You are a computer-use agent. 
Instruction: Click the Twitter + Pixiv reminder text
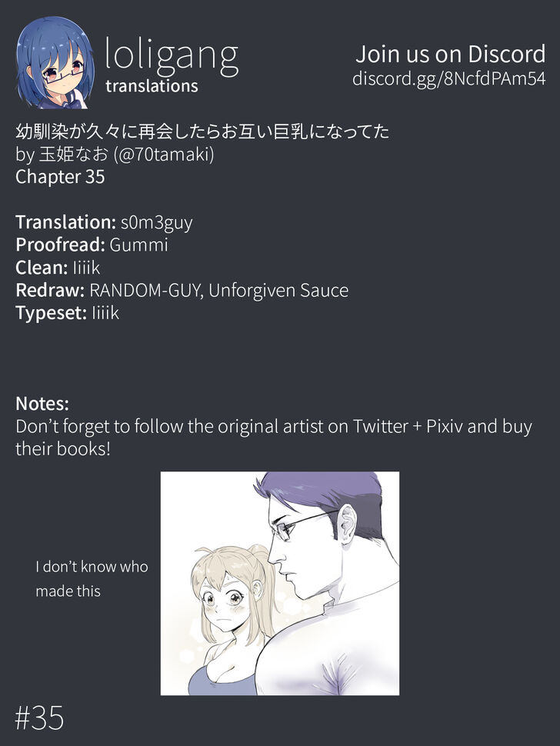pyautogui.click(x=274, y=438)
